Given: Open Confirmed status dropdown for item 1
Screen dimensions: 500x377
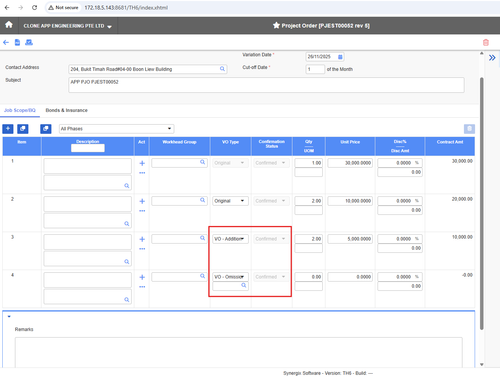Looking at the screenshot, I should (x=271, y=163).
